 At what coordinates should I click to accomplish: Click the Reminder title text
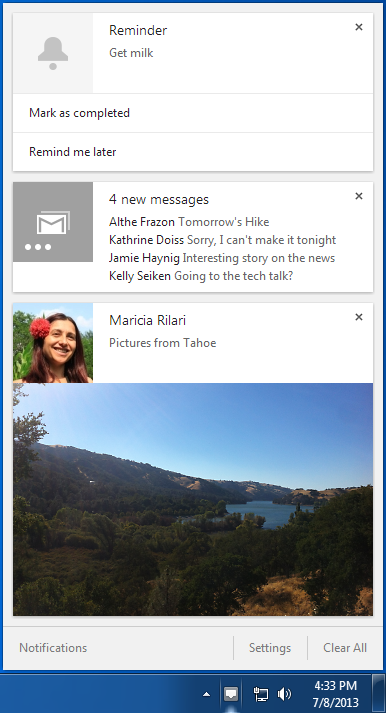138,30
